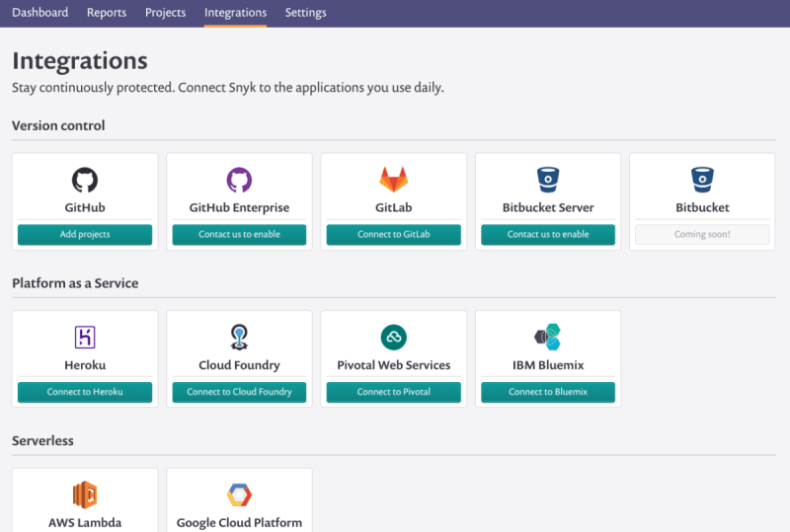Click the Version control section heading
Screen dimensions: 790x532
tap(58, 125)
